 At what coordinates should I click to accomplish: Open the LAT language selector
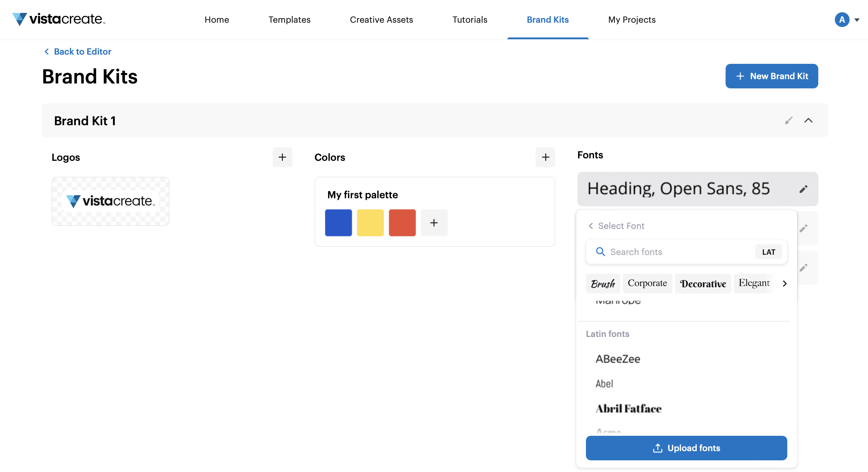(769, 252)
